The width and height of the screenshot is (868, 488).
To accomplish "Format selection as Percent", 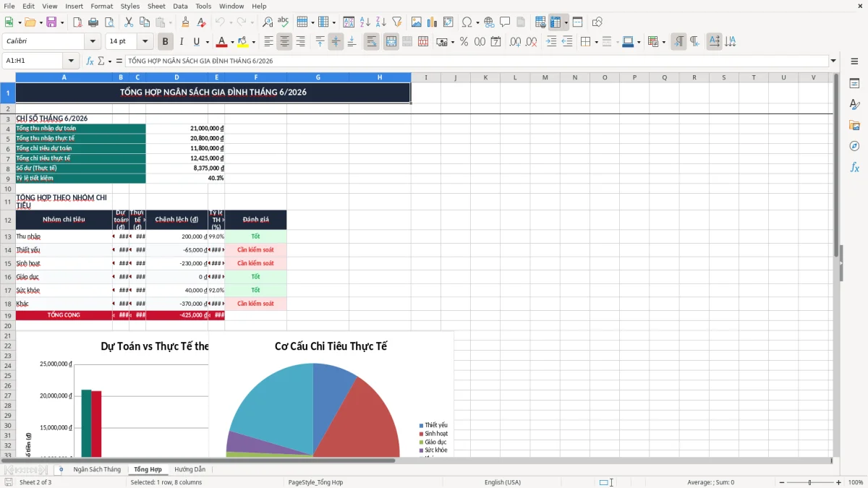I will point(464,42).
